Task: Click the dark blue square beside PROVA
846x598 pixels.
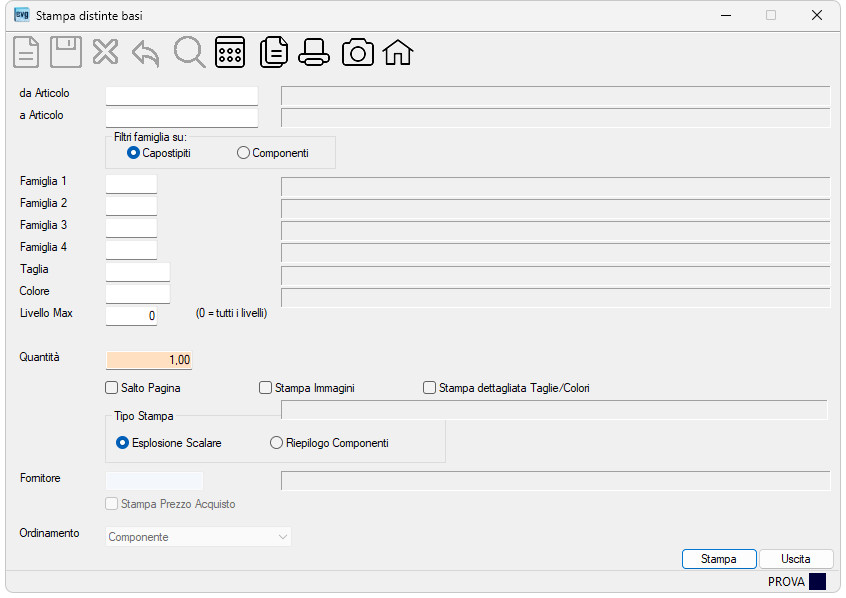Action: tap(817, 582)
